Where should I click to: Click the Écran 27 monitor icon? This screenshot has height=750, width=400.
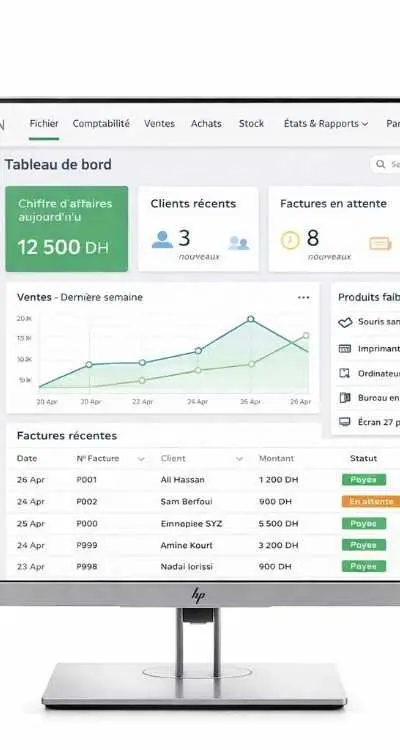point(344,422)
